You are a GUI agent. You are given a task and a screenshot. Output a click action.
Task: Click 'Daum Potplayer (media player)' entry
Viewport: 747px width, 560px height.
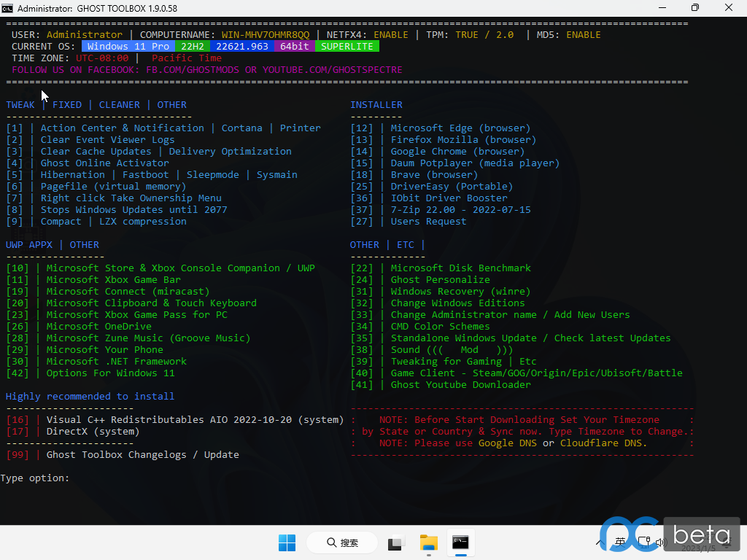click(475, 163)
